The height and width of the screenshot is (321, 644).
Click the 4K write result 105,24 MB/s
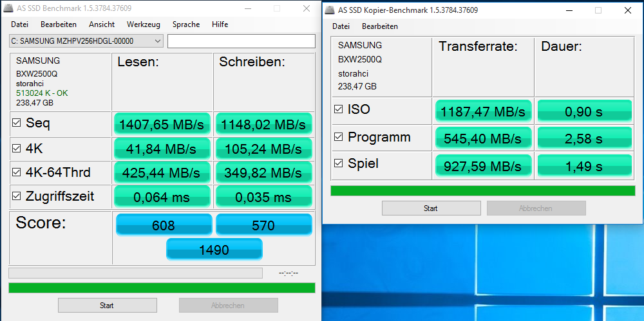tap(263, 149)
